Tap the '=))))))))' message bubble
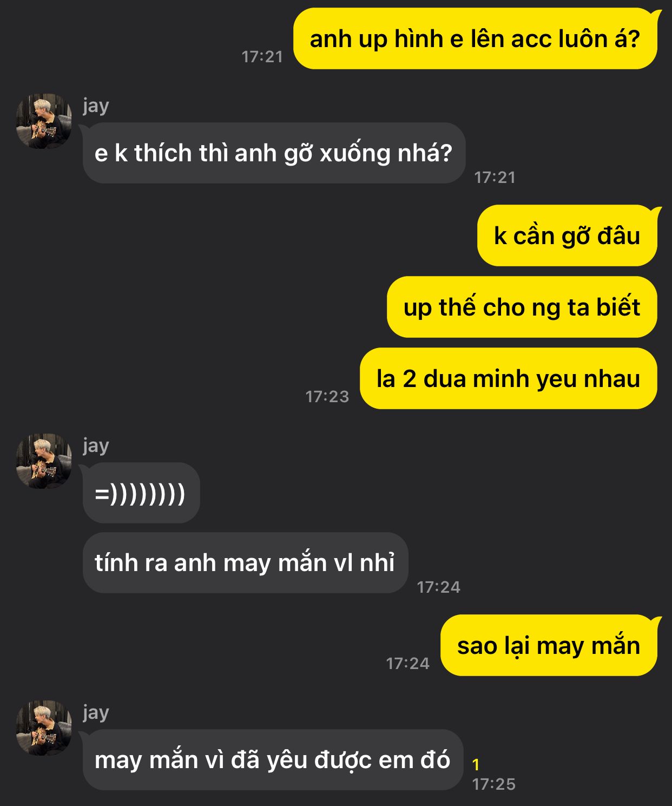This screenshot has height=806, width=672. coord(141,493)
